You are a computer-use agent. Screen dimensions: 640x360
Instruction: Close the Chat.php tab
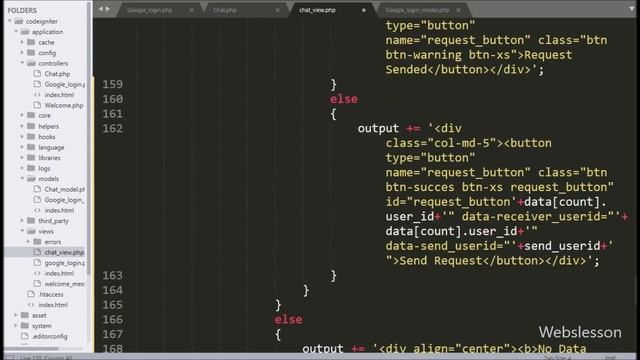(x=278, y=10)
